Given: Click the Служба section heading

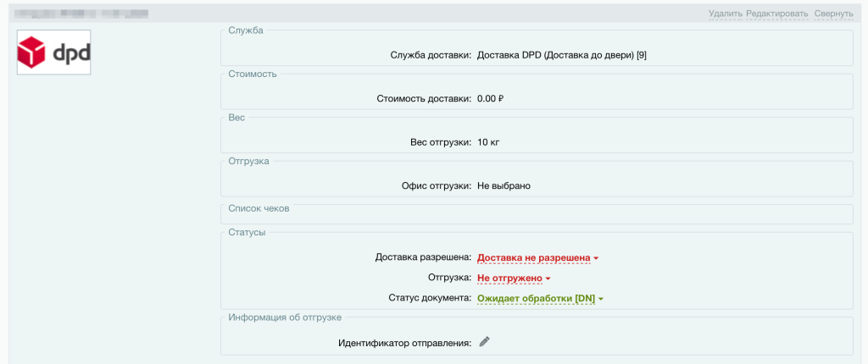Looking at the screenshot, I should (246, 30).
